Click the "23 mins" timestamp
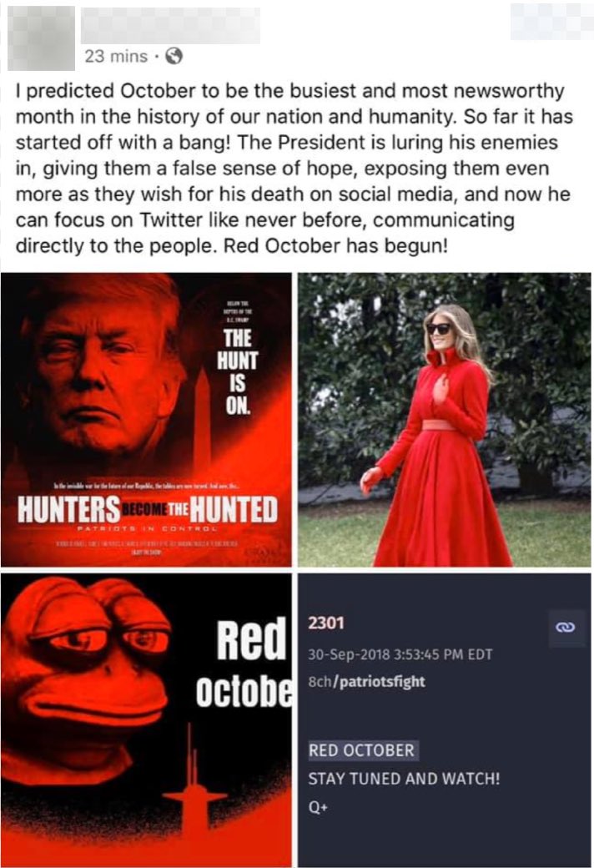594x868 pixels. [x=116, y=56]
